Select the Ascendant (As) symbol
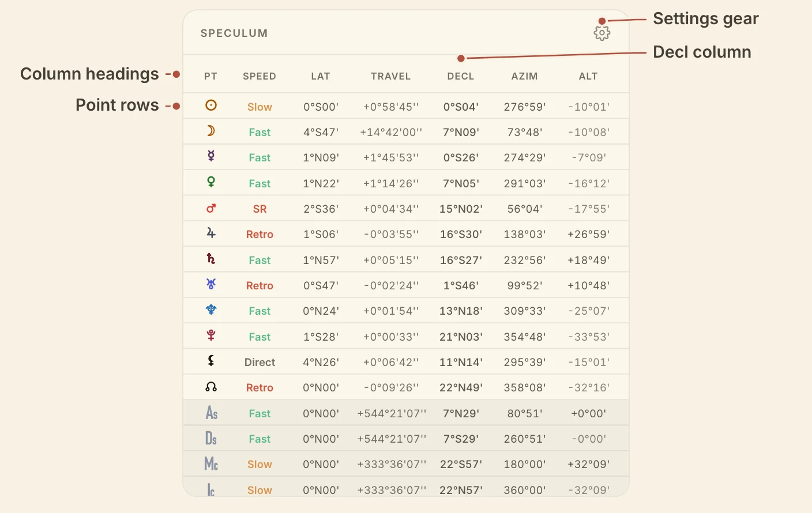This screenshot has width=812, height=513. [212, 413]
